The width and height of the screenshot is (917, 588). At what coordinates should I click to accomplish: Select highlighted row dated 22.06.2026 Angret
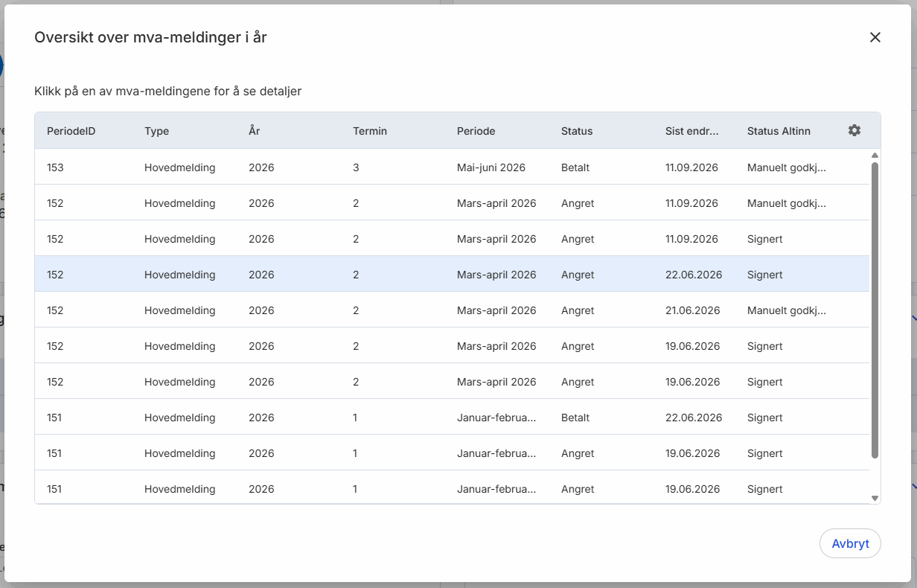point(452,275)
